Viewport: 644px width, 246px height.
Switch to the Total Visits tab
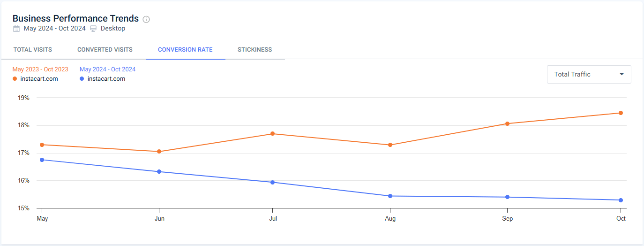coord(33,50)
